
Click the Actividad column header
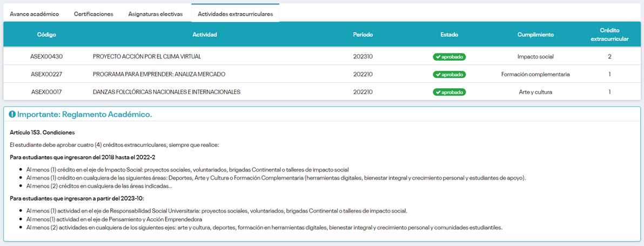click(205, 35)
